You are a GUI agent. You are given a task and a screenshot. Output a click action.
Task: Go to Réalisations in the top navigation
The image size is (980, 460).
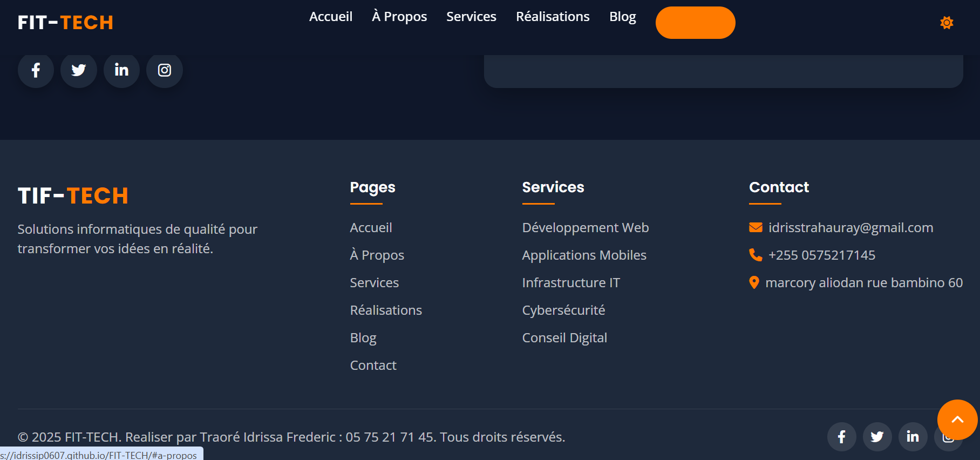pos(553,17)
